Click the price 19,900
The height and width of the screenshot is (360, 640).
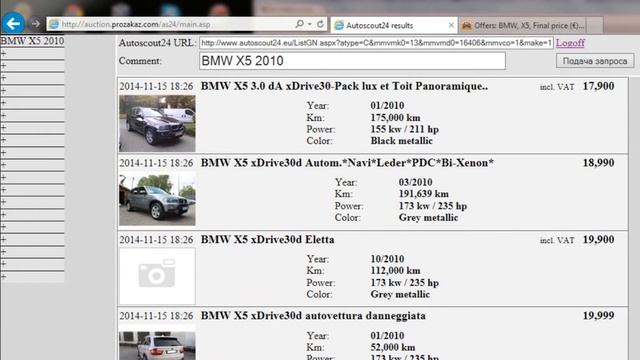(598, 240)
